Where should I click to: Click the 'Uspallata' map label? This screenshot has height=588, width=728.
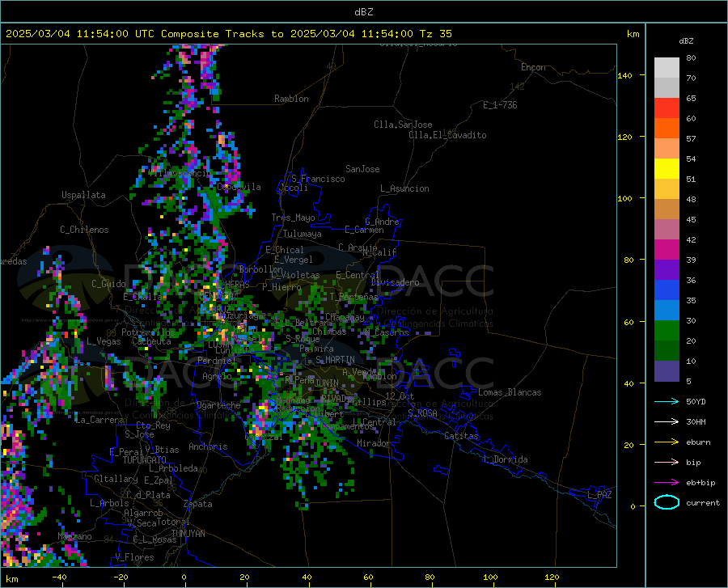[83, 195]
